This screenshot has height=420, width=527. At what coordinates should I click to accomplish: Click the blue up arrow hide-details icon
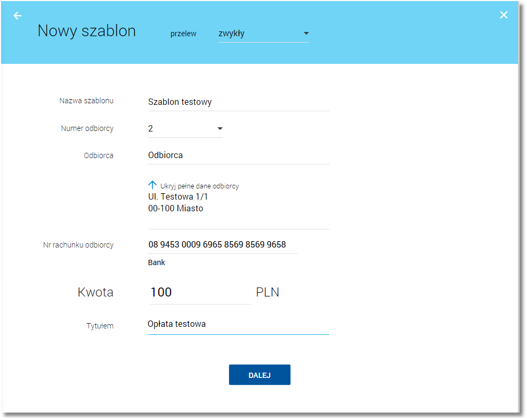click(x=152, y=185)
